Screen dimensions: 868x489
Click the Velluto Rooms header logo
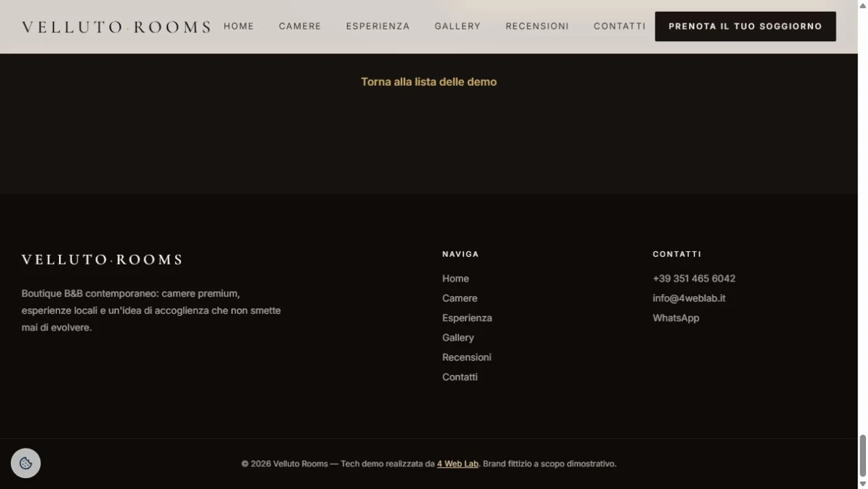116,27
